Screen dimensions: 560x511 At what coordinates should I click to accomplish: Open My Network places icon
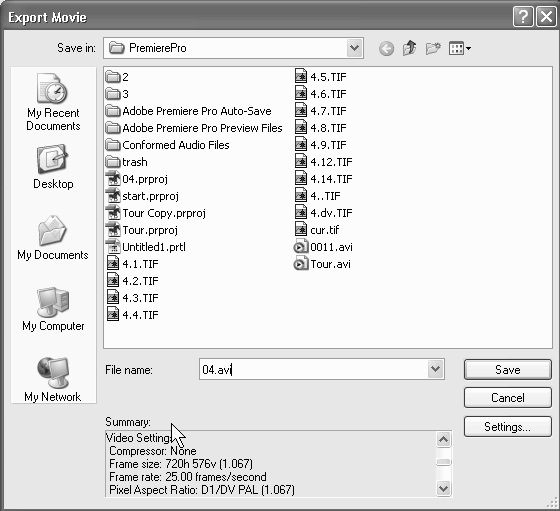tap(53, 379)
